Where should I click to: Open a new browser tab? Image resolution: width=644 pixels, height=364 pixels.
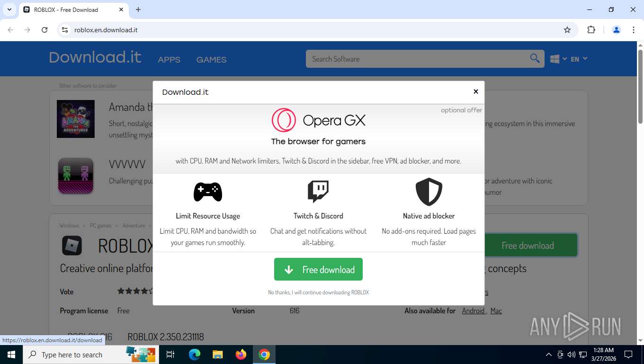coord(138,9)
